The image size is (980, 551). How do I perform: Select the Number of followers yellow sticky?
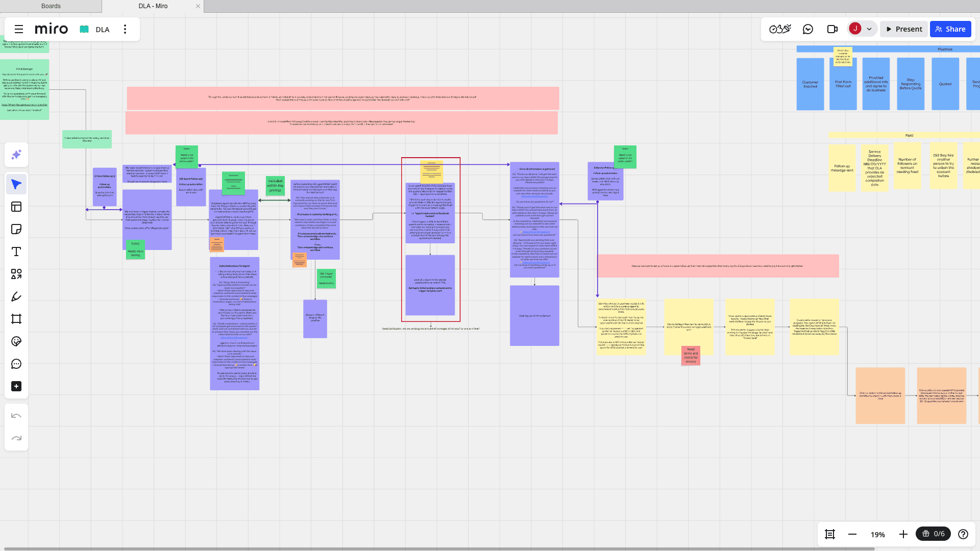click(908, 166)
